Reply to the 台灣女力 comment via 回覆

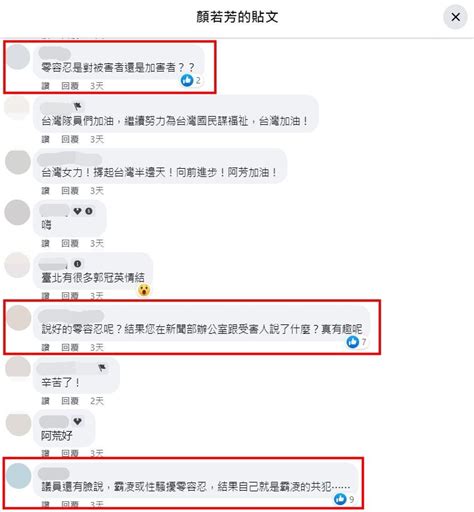(70, 191)
